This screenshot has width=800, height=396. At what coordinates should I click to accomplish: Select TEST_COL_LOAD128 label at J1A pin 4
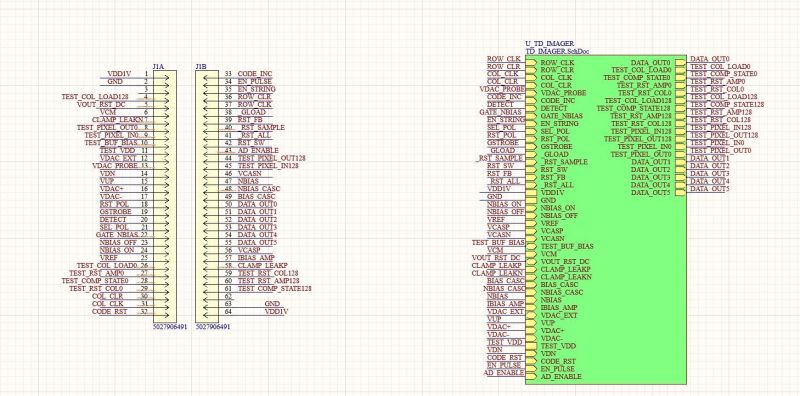click(x=95, y=96)
